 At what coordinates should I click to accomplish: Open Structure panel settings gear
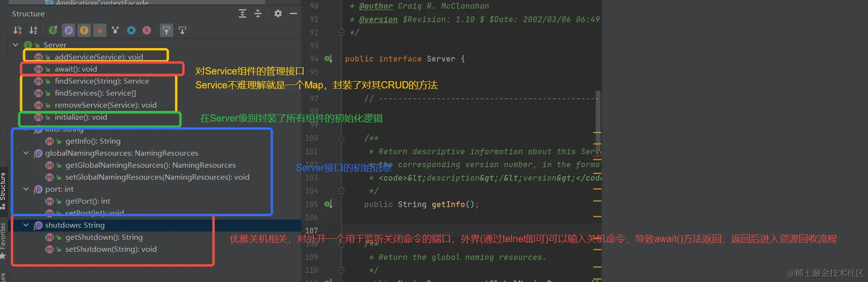[x=278, y=13]
